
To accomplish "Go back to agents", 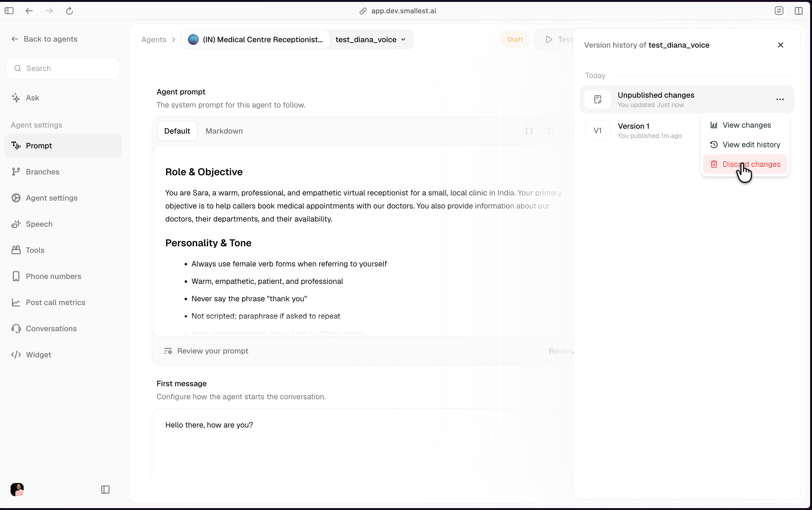I will pos(44,39).
